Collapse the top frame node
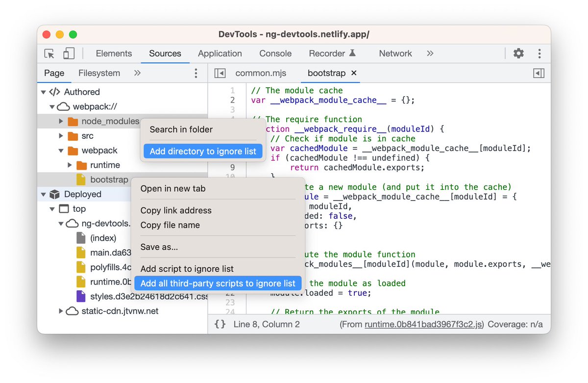Screen dimensions: 588x383 pyautogui.click(x=52, y=209)
